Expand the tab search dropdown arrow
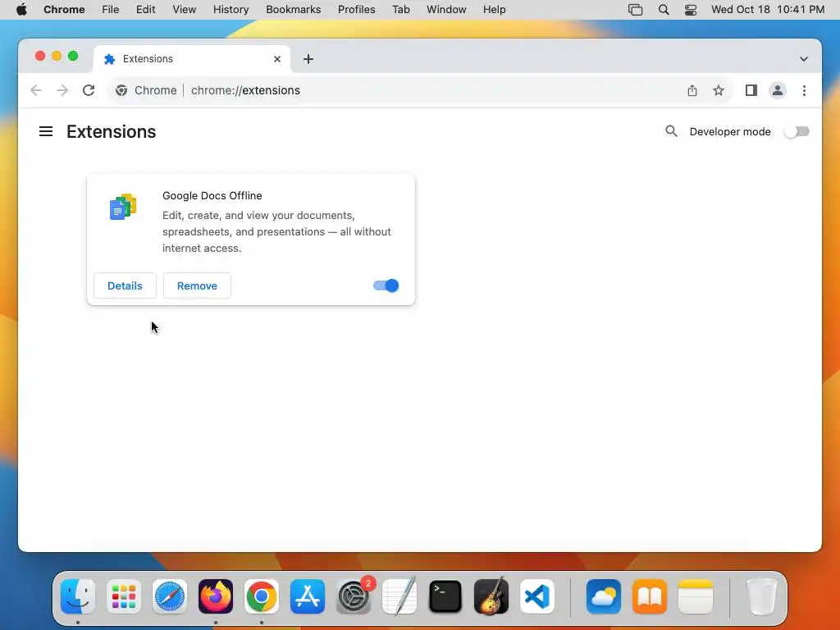 tap(804, 59)
